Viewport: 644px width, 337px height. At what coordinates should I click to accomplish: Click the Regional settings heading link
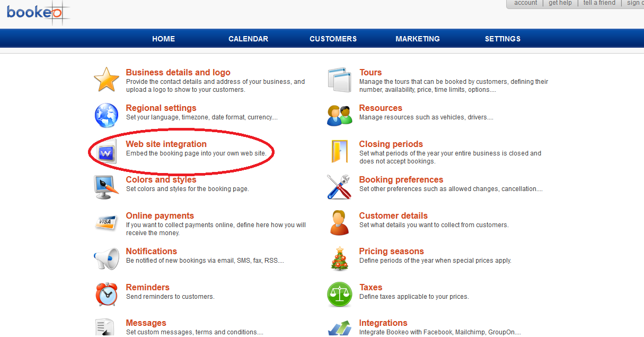click(161, 108)
